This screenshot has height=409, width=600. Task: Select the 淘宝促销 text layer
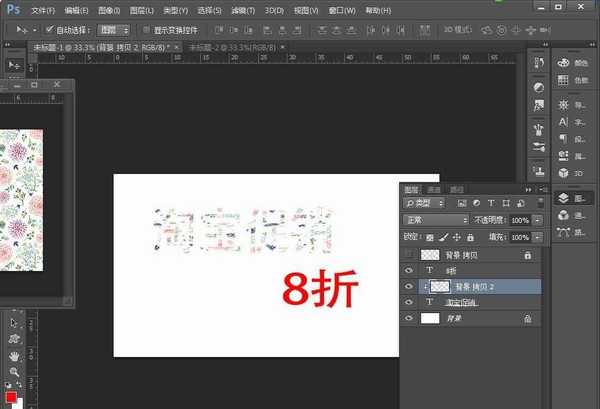[461, 302]
